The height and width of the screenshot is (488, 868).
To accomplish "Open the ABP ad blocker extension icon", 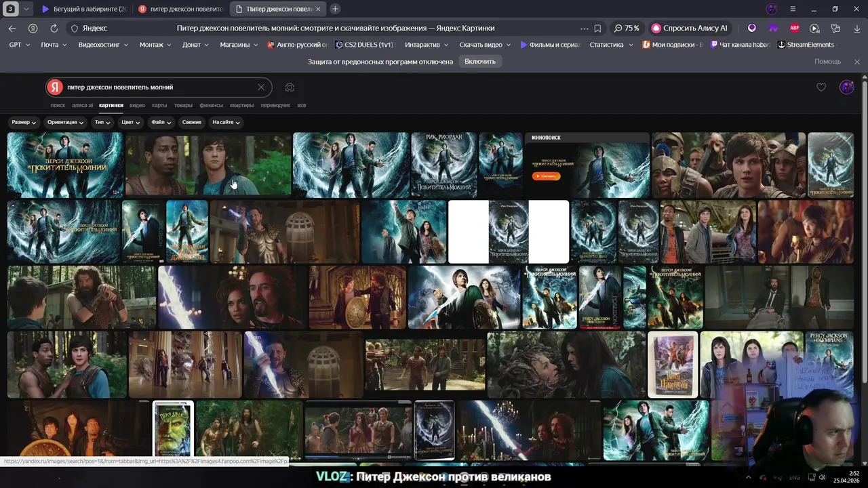I will click(x=794, y=28).
